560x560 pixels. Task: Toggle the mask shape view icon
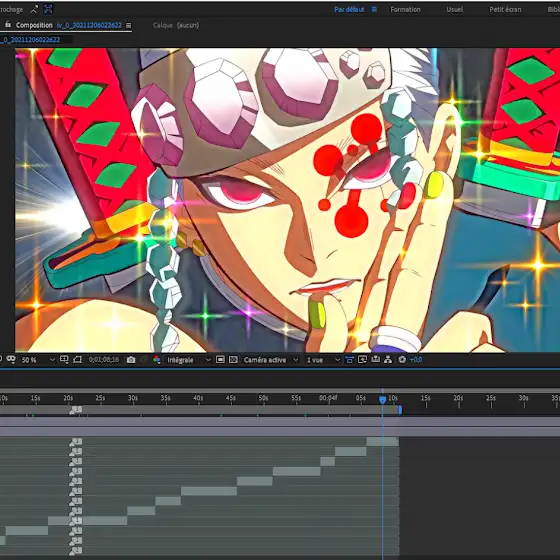coord(78,359)
